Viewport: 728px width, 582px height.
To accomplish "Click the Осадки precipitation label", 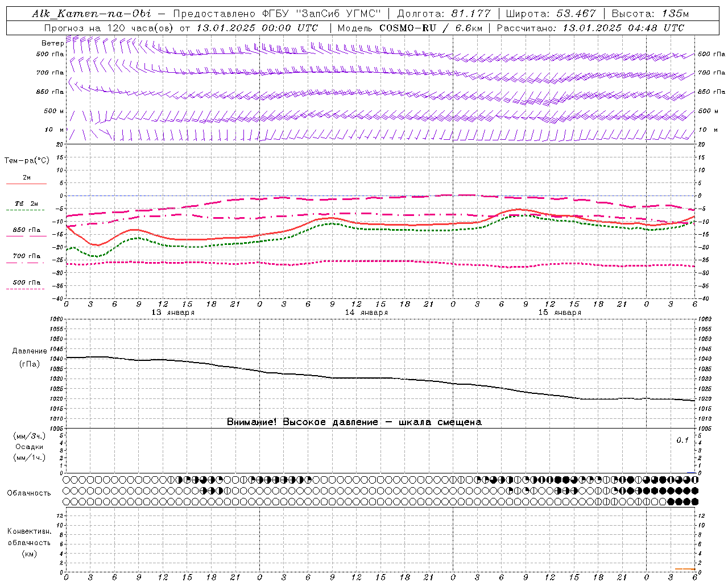I will tap(30, 447).
